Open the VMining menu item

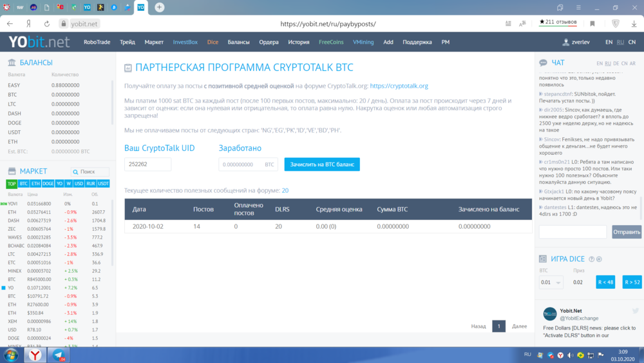click(x=363, y=42)
